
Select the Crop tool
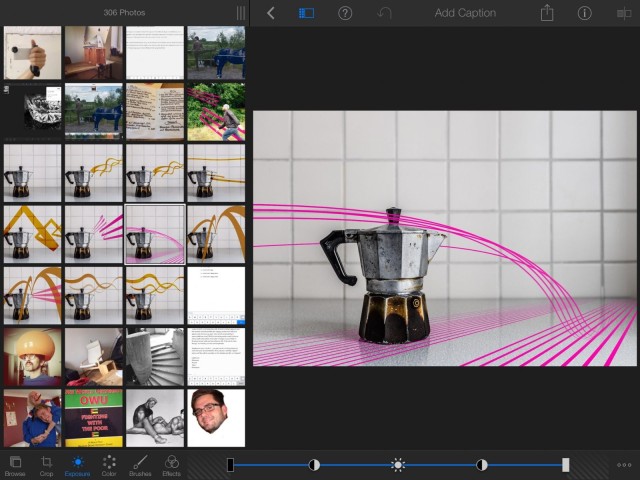coord(46,464)
